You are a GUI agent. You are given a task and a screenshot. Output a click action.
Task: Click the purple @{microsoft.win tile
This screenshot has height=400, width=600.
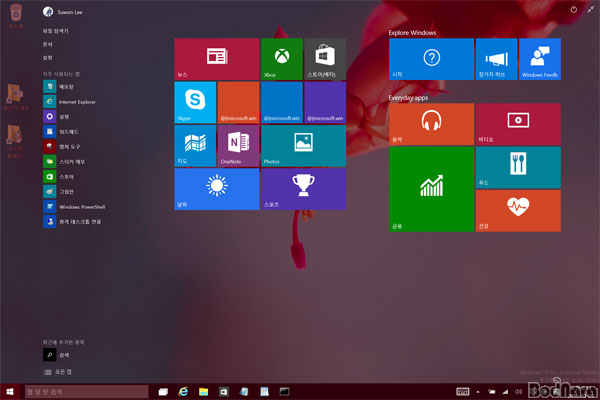click(x=325, y=102)
